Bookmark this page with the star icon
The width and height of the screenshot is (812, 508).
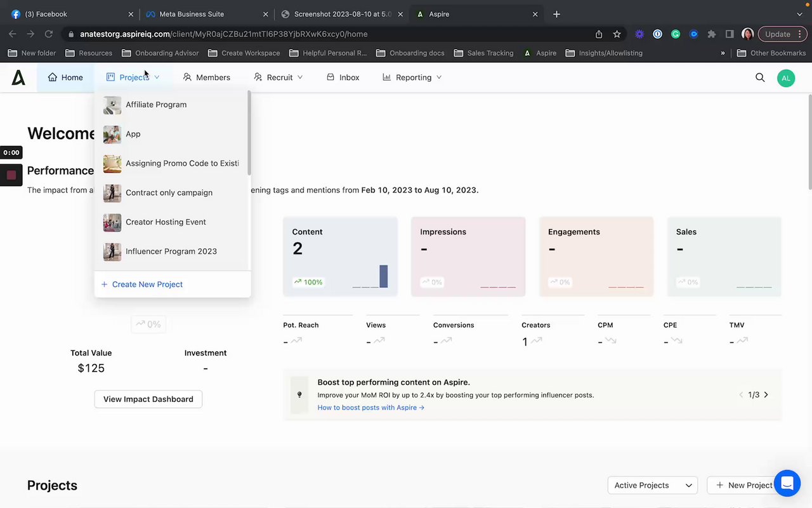pos(617,34)
